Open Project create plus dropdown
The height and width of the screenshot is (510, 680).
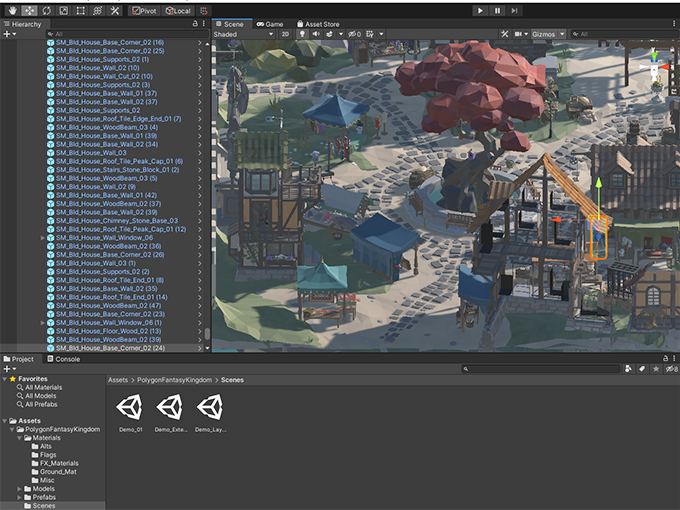click(x=10, y=369)
